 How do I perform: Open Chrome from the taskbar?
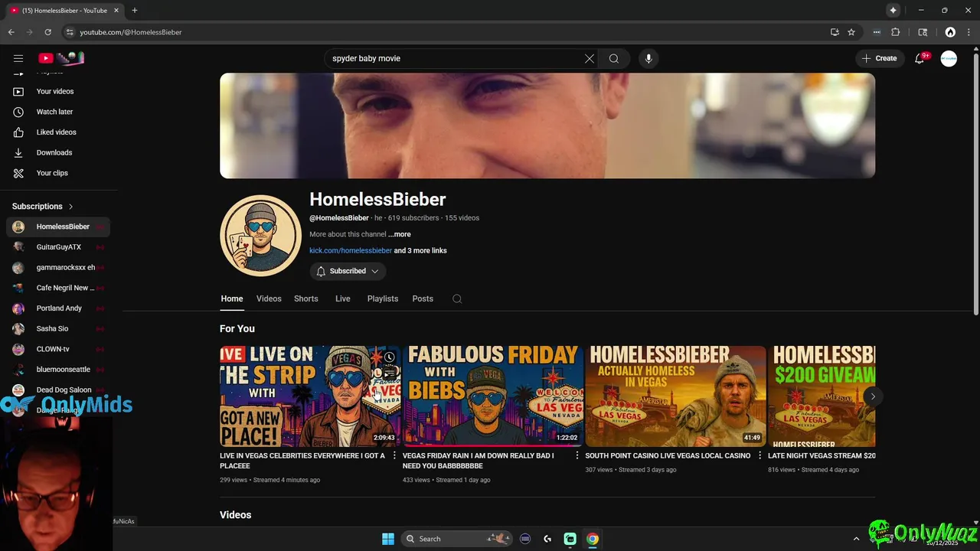(593, 539)
